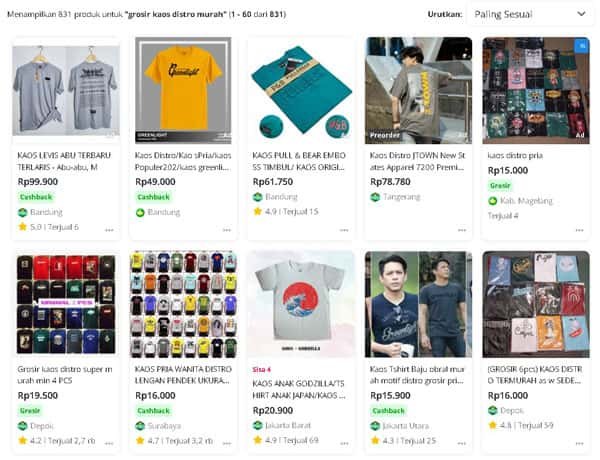600x460 pixels.
Task: Open three-dot menu on Kaos Tshirt Baju obral card
Action: tap(462, 444)
